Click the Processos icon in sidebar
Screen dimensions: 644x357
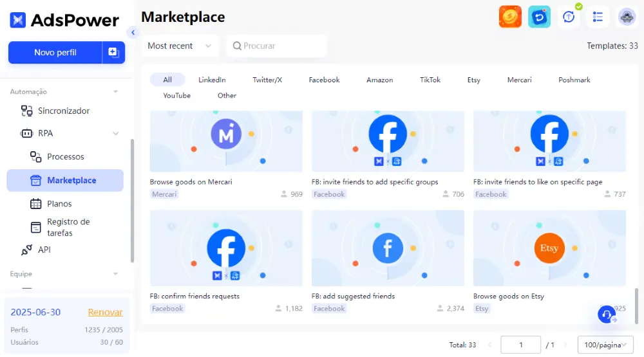point(35,157)
